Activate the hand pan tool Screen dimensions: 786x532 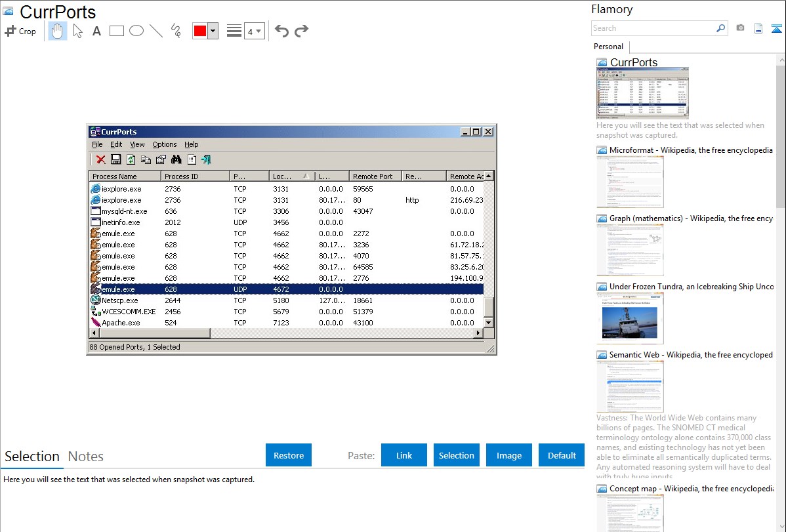point(57,31)
